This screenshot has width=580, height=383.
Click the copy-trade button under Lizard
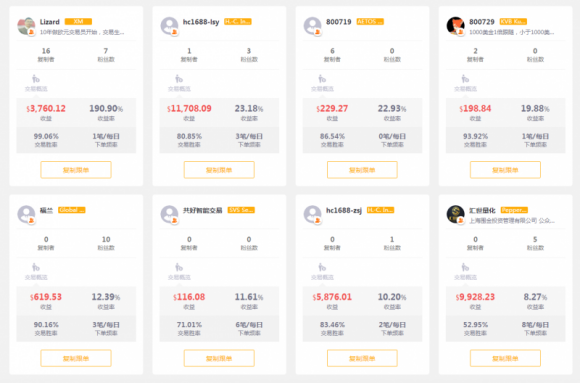[76, 170]
